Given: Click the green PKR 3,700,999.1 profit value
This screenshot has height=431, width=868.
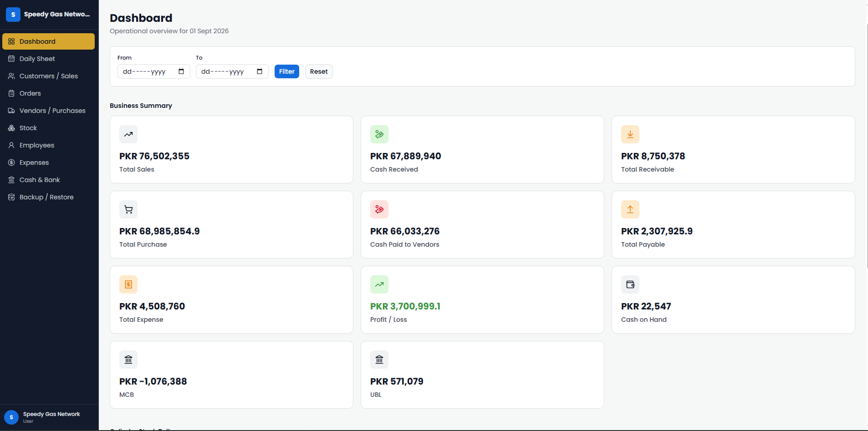Looking at the screenshot, I should pos(405,306).
